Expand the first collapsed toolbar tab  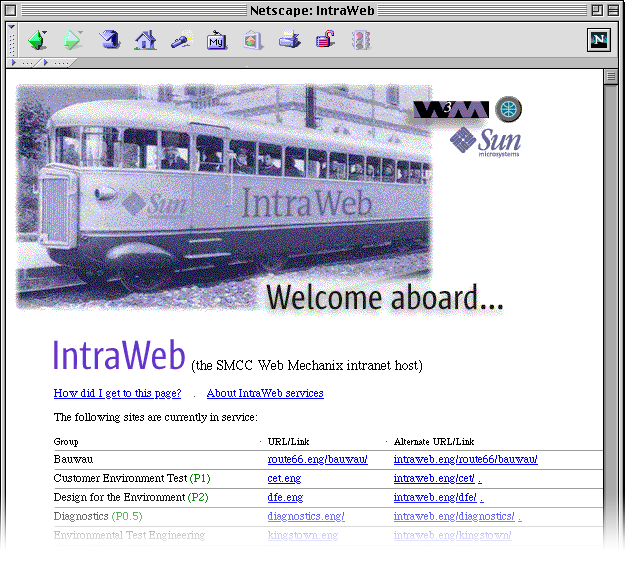[23, 63]
